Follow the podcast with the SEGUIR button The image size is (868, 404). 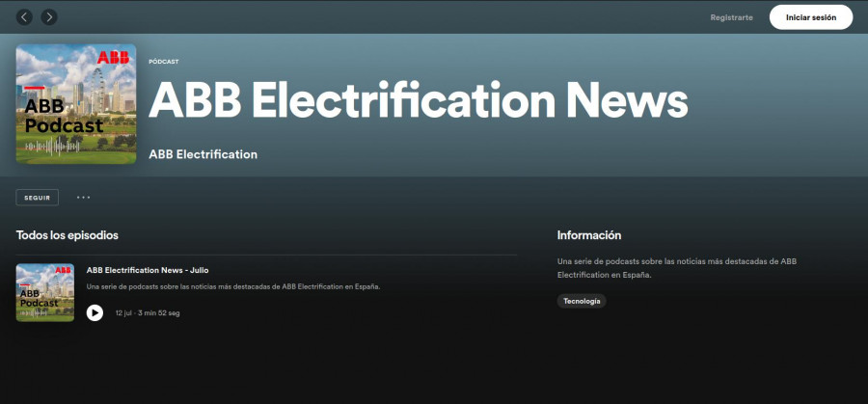pyautogui.click(x=37, y=198)
